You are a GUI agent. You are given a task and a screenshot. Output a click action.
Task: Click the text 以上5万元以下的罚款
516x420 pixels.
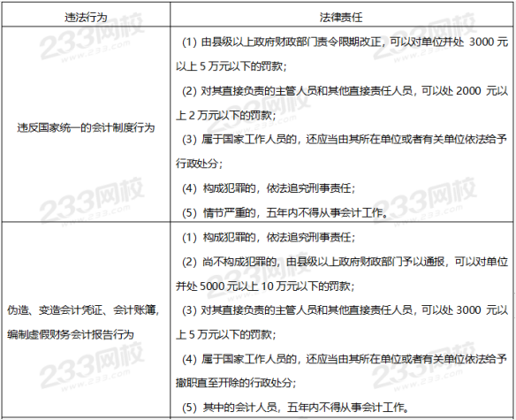pyautogui.click(x=231, y=66)
